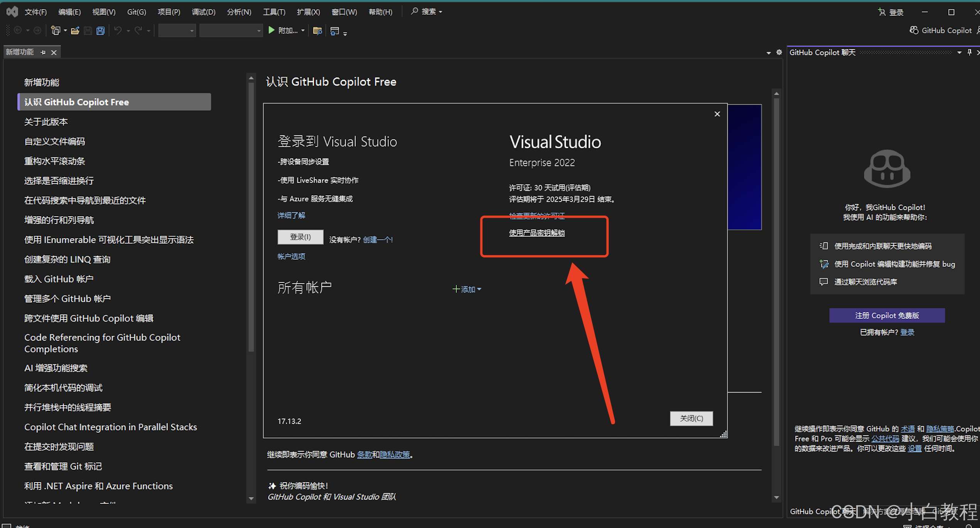The height and width of the screenshot is (528, 980).
Task: Click the green Start/Attach play icon
Action: point(272,30)
